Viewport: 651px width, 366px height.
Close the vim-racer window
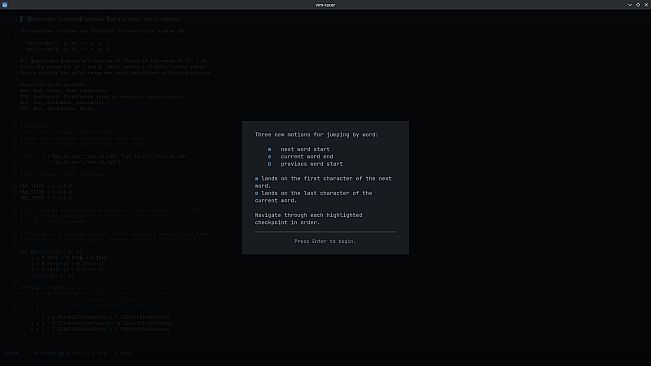point(646,5)
